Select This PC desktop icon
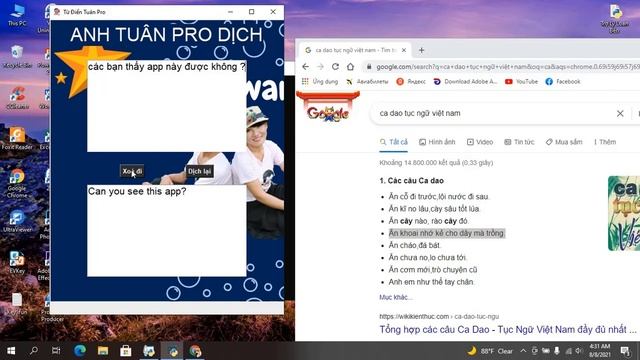 click(17, 15)
